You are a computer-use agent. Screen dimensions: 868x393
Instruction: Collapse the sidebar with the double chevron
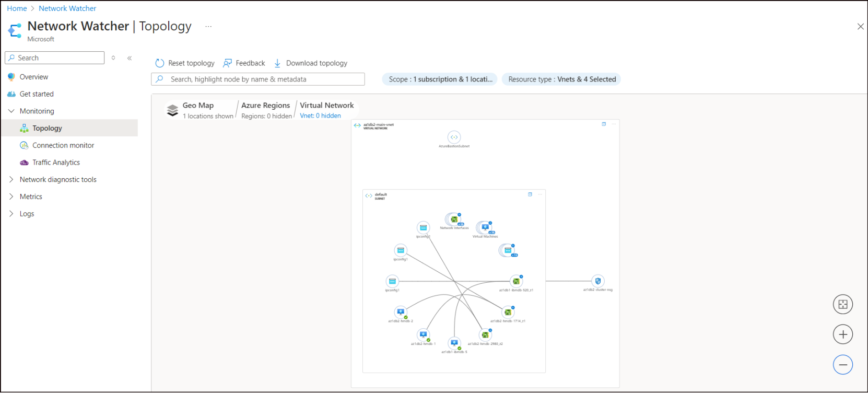point(130,58)
